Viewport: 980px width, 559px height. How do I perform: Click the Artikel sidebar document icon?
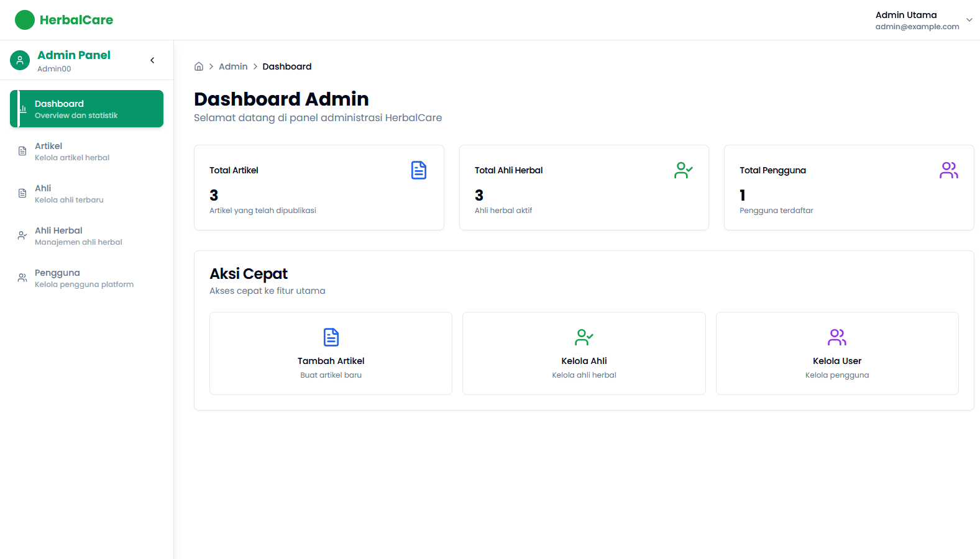coord(22,151)
